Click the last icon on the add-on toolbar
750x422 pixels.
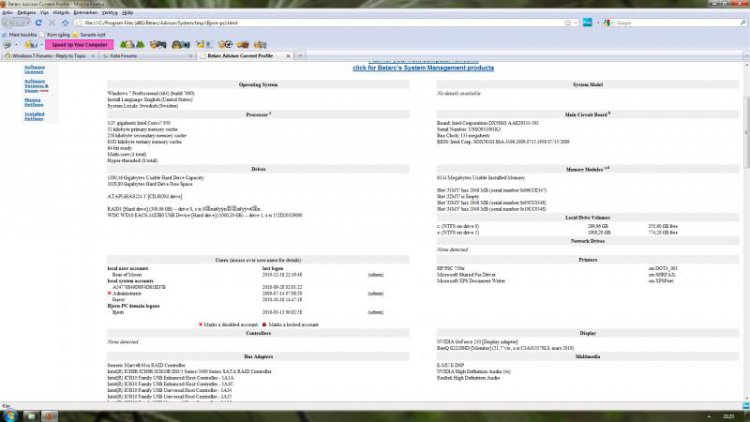coord(260,44)
